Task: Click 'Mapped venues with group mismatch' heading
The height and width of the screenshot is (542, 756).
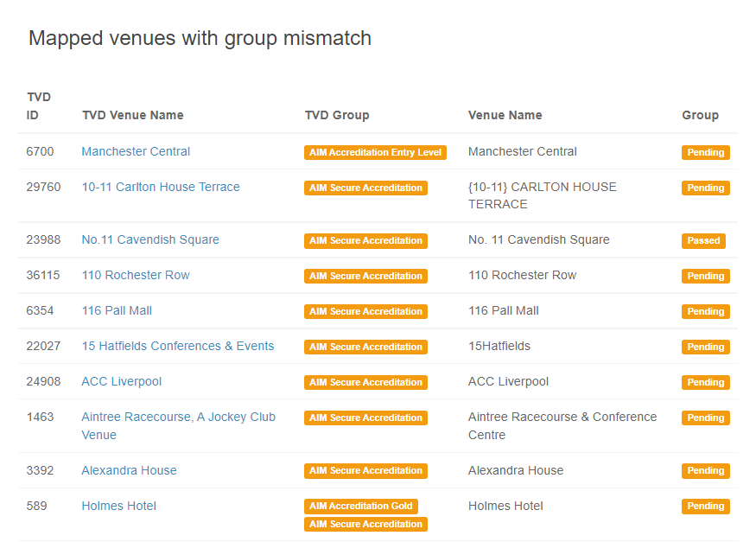Action: click(200, 38)
